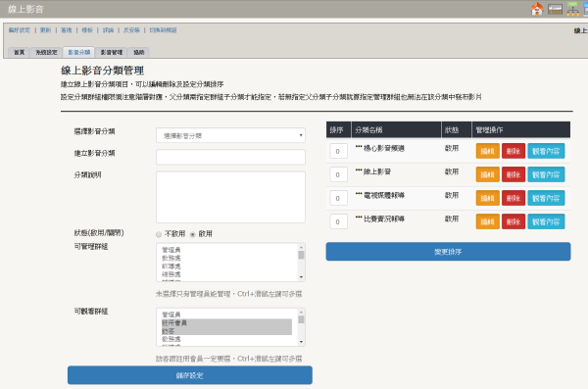This screenshot has height=389, width=588.
Task: Click the 更新 link
Action: [x=46, y=30]
